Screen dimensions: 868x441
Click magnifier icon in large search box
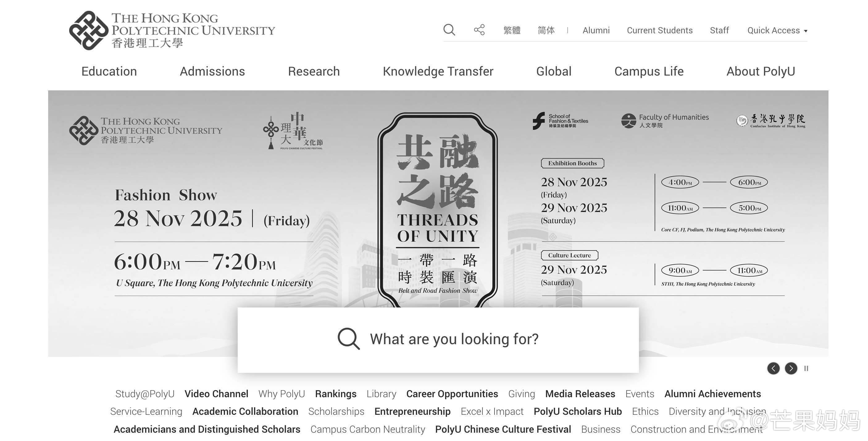348,339
